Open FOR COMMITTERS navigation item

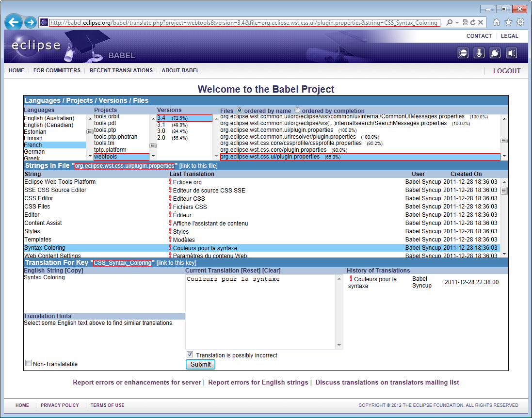[x=57, y=71]
